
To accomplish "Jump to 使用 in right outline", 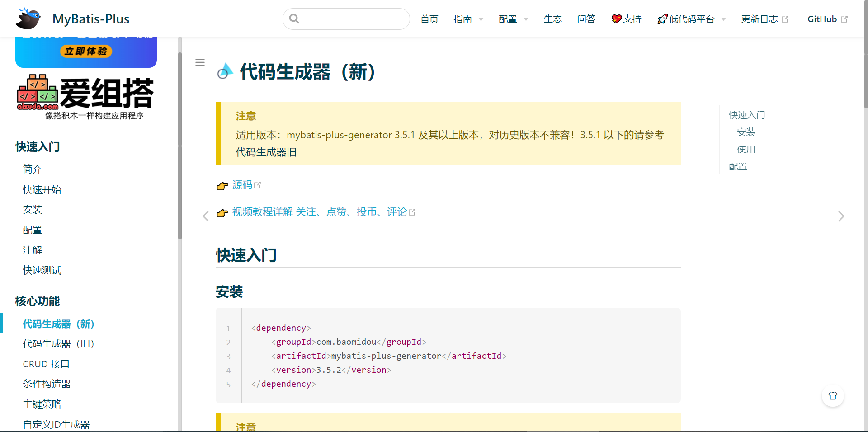I will click(x=746, y=149).
